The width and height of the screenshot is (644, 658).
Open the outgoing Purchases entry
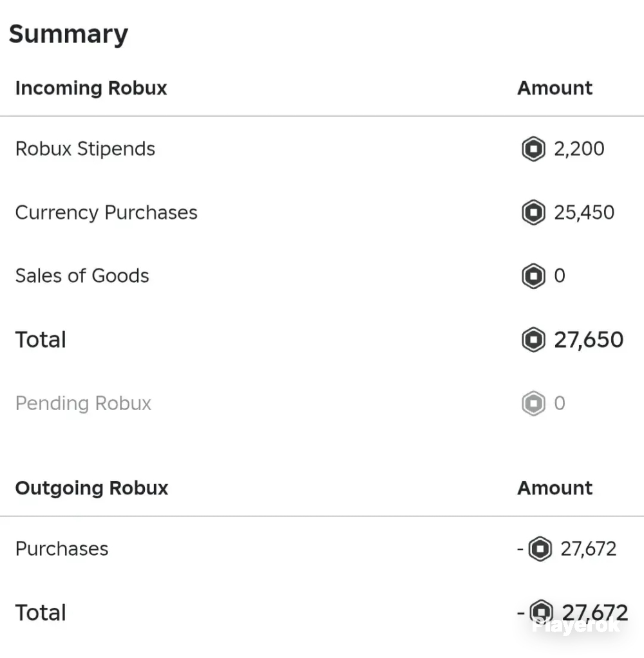(x=322, y=549)
